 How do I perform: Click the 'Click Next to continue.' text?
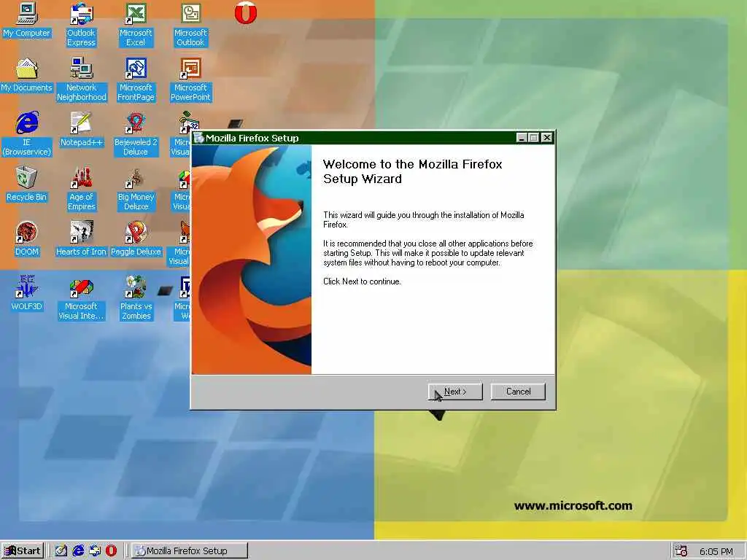362,281
